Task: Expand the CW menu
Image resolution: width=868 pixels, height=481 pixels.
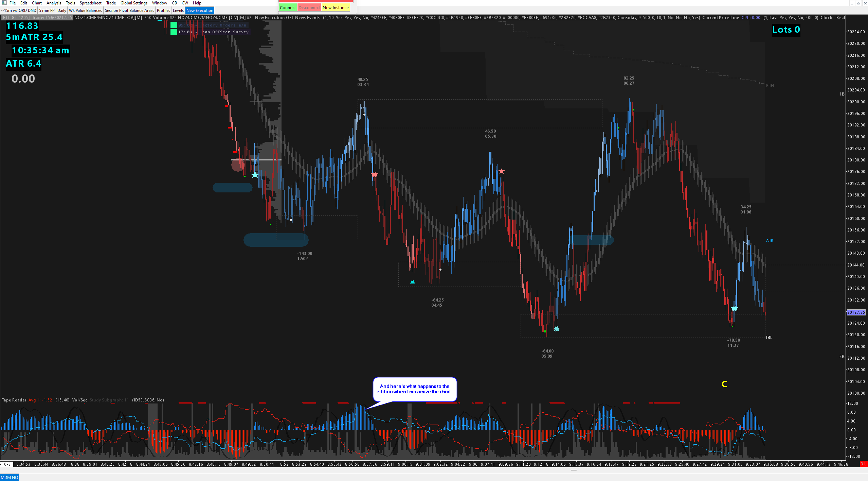Action: (x=185, y=3)
